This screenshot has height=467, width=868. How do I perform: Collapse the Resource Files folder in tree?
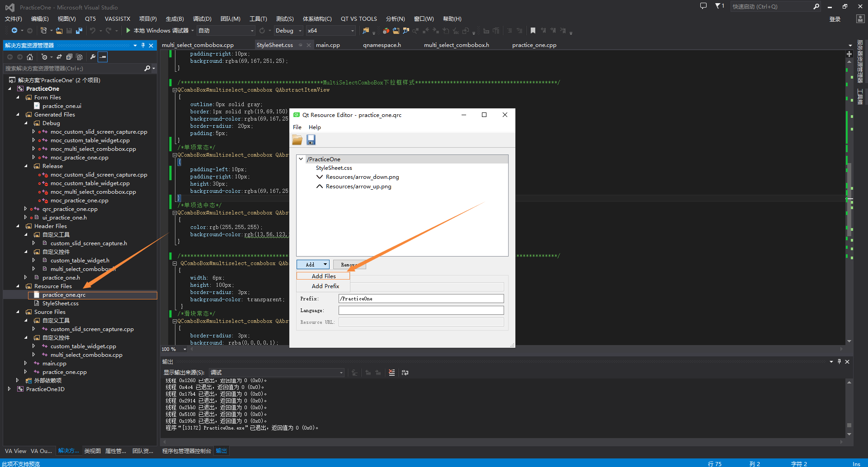click(18, 286)
